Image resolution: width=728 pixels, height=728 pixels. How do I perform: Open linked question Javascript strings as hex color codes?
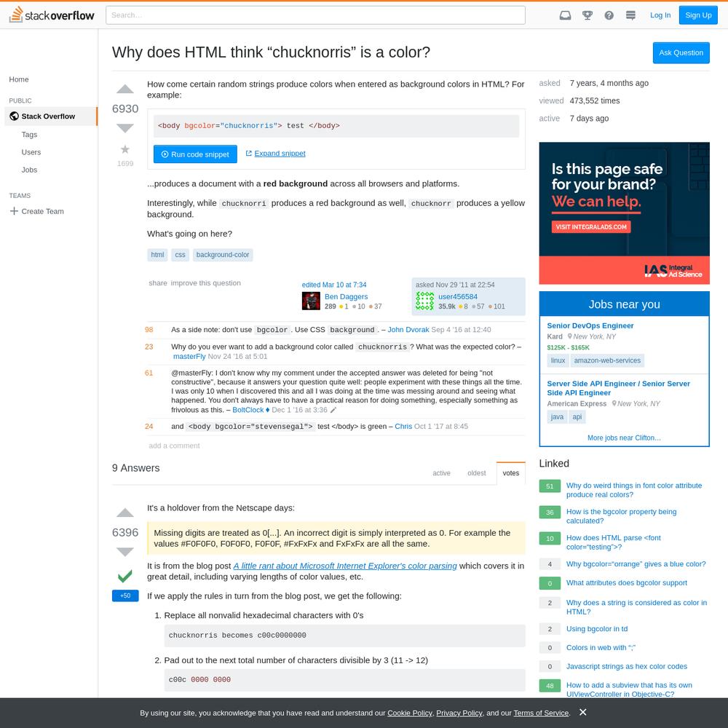627,667
